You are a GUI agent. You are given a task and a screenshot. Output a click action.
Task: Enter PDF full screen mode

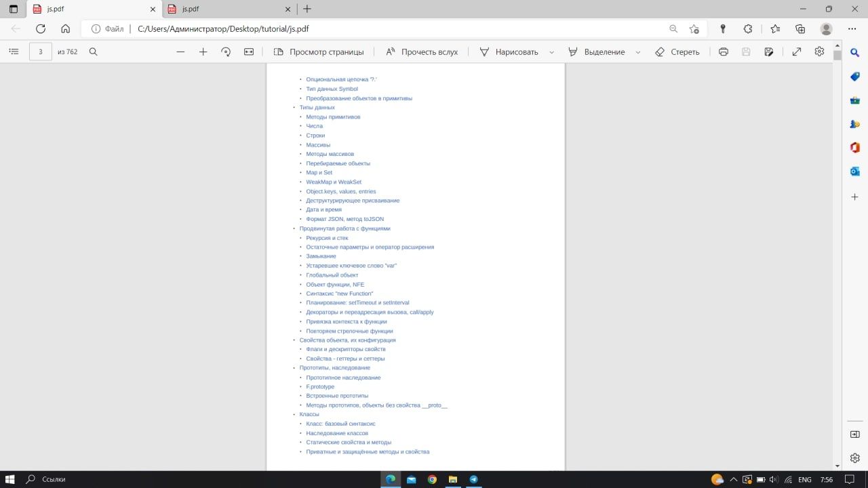coord(797,52)
